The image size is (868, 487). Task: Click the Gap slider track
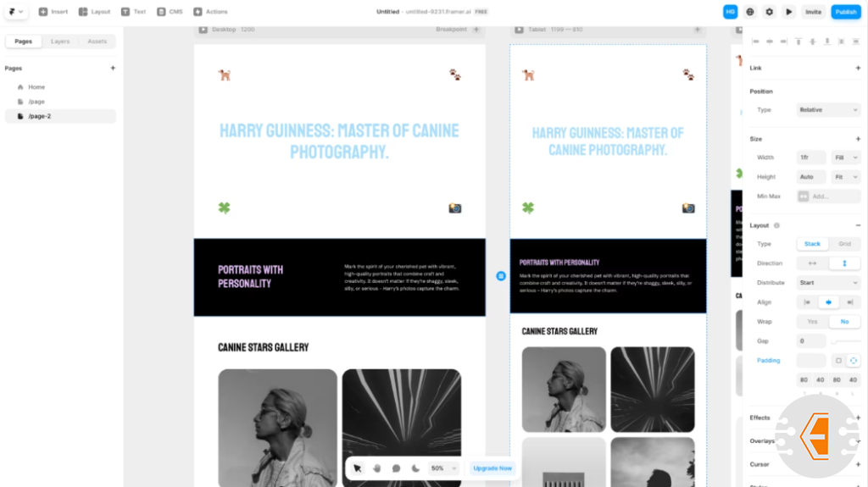[846, 341]
